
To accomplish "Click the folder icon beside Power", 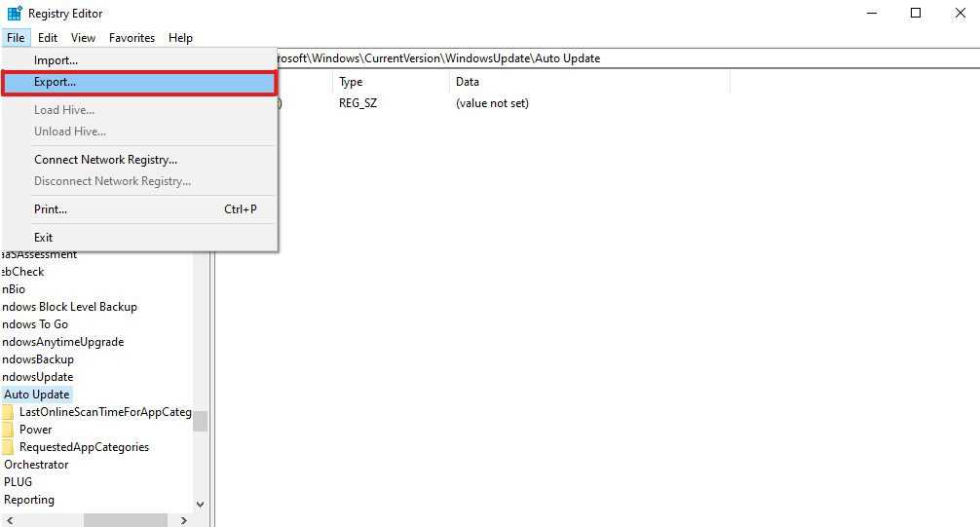I will (x=8, y=430).
